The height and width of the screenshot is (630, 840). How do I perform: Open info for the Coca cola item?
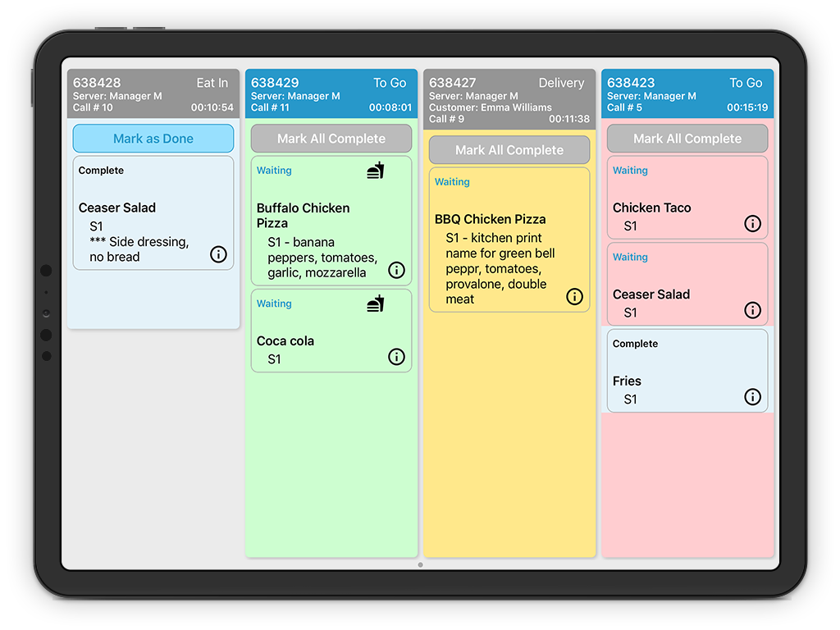tap(396, 357)
